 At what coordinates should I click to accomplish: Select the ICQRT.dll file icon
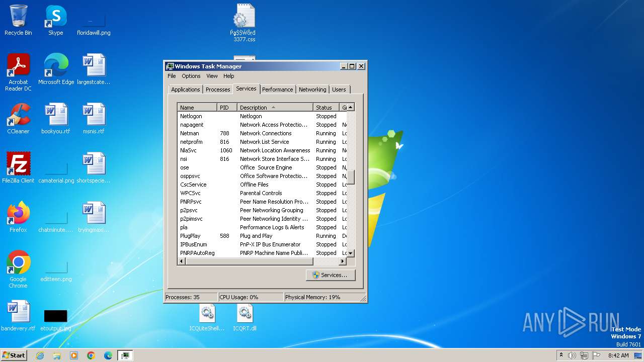click(245, 318)
